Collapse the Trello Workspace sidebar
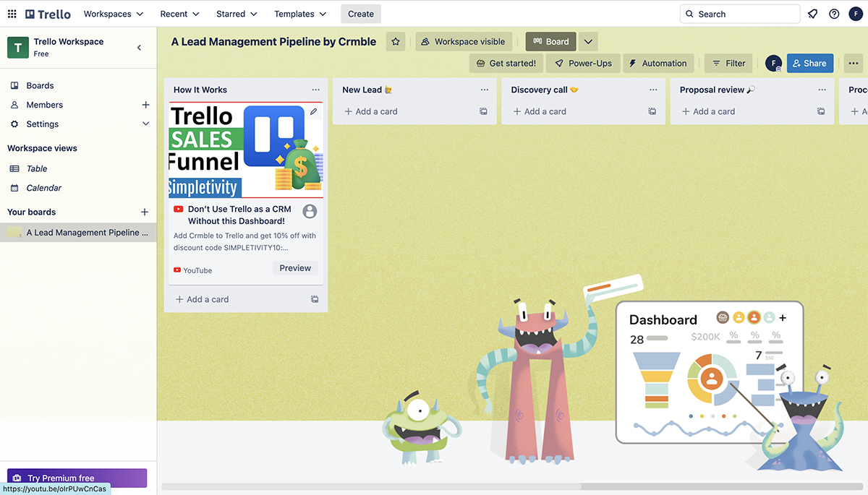This screenshot has height=495, width=868. point(140,47)
